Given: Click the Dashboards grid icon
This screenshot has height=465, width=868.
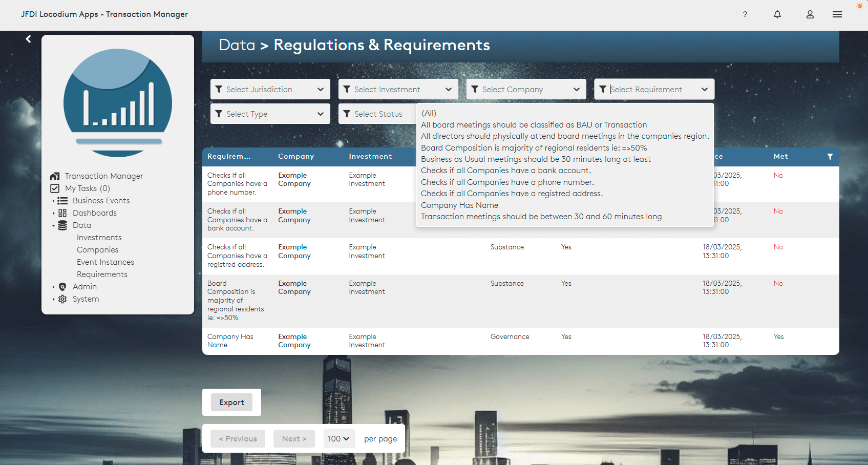Looking at the screenshot, I should coord(62,213).
